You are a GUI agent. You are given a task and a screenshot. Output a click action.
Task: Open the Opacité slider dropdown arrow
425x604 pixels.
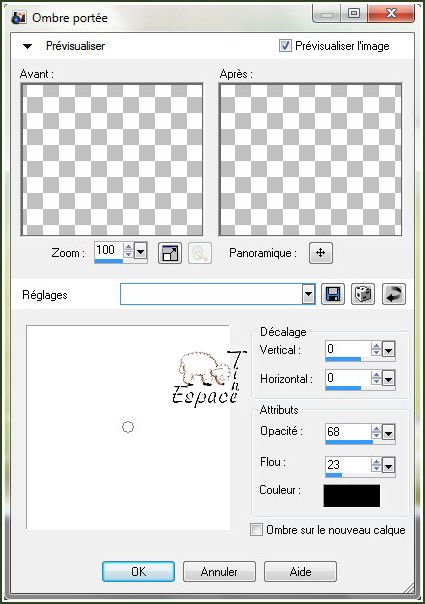tap(388, 433)
